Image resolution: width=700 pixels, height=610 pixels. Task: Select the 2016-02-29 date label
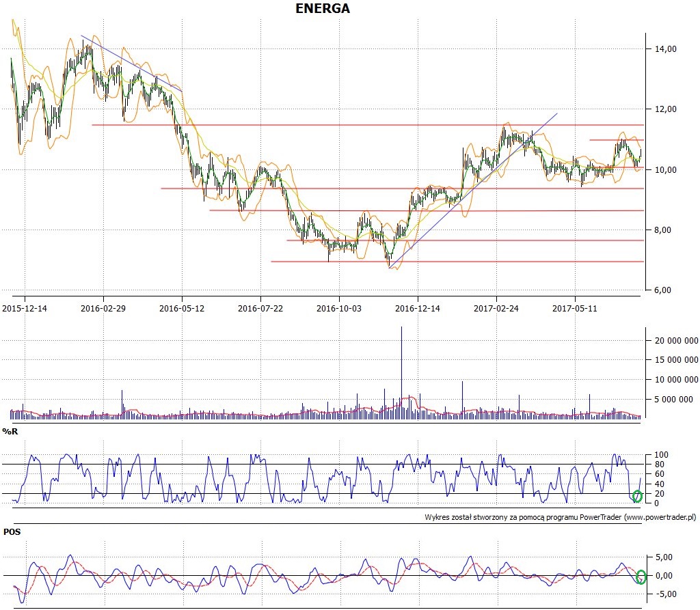[x=103, y=308]
